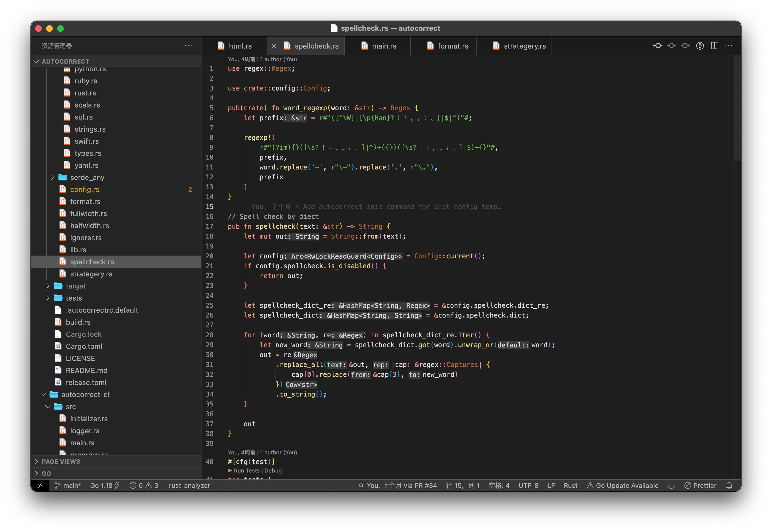Click Go Update Available in status bar
Screen dimensions: 772x532
(626, 485)
